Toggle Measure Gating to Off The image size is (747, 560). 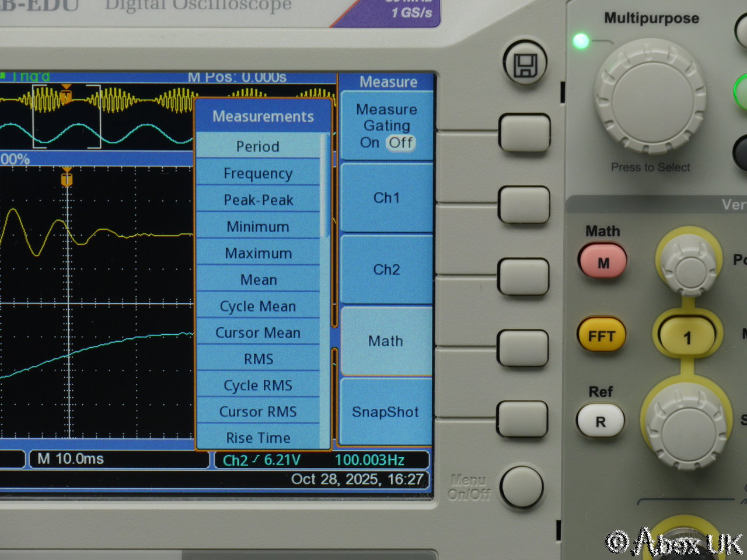click(x=401, y=142)
